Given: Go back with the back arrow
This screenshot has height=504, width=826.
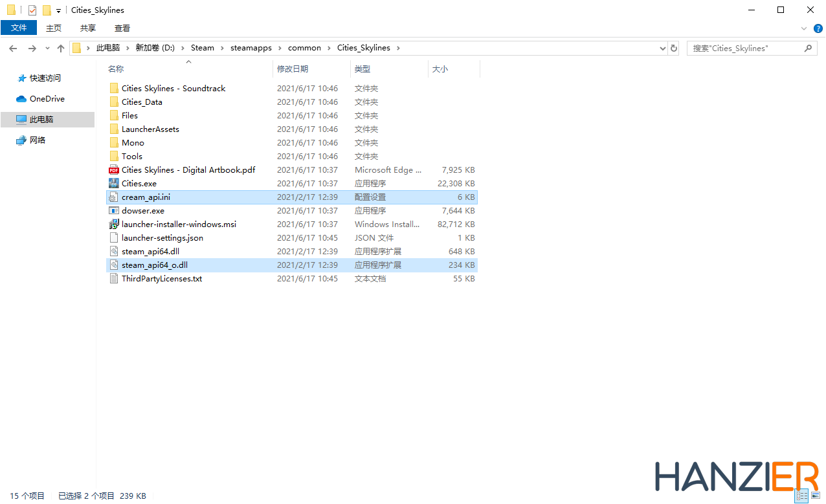Looking at the screenshot, I should (x=13, y=48).
